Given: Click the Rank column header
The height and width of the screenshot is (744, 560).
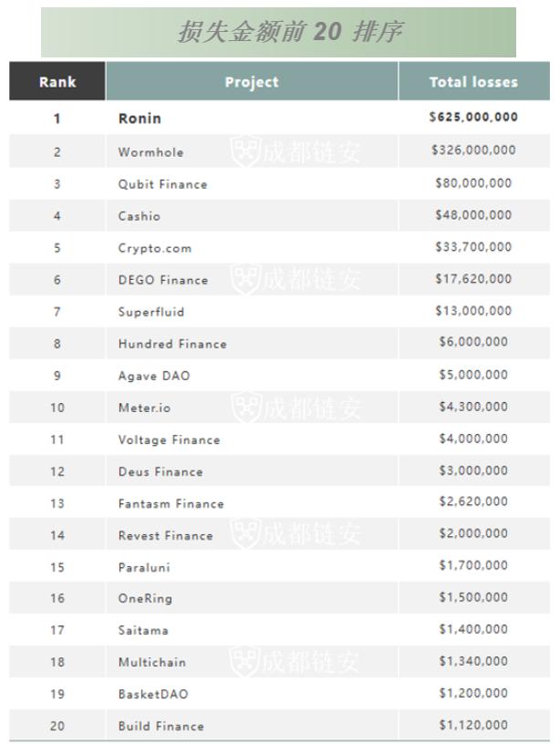Looking at the screenshot, I should tap(57, 82).
